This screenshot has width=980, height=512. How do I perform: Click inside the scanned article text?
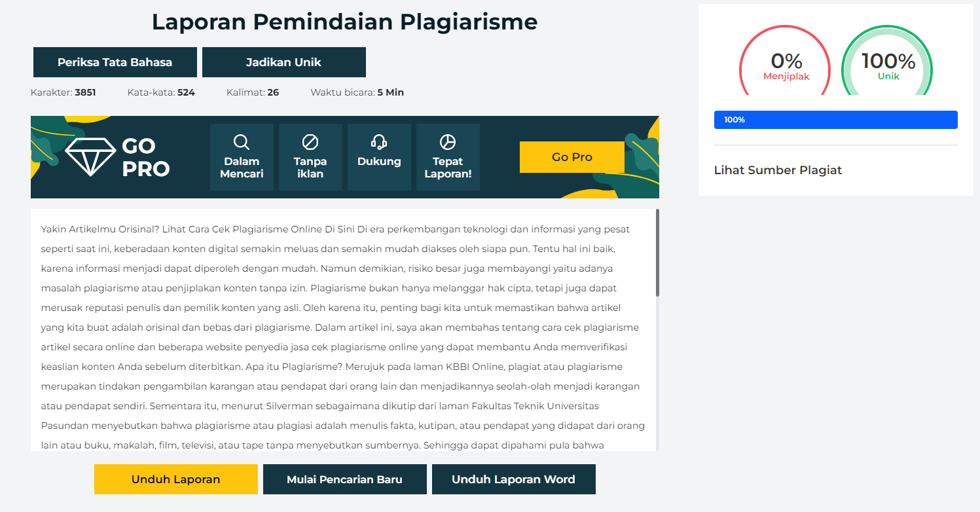(340, 327)
